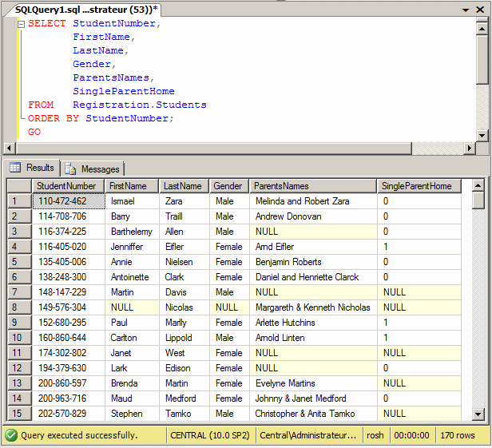This screenshot has height=448, width=492.
Task: Click NULL FirstName cell in row 8
Action: pos(132,307)
